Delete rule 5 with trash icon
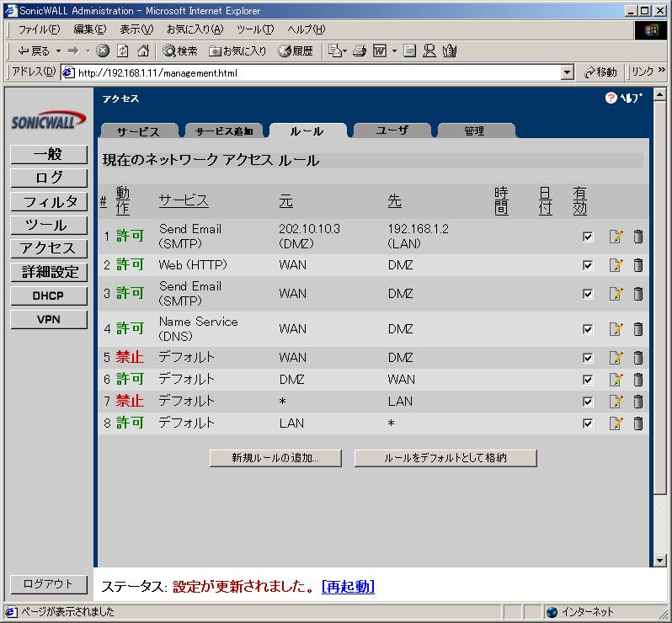 [x=638, y=358]
